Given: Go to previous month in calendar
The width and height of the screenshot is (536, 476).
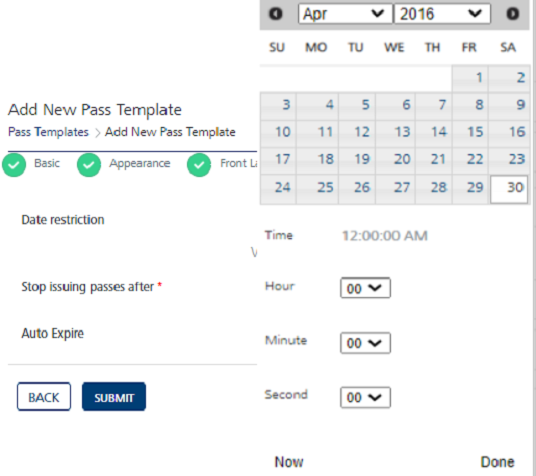Looking at the screenshot, I should coord(276,14).
